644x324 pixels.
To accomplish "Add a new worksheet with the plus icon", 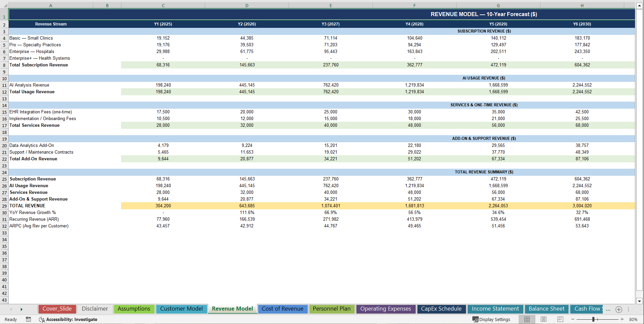I will [x=619, y=310].
